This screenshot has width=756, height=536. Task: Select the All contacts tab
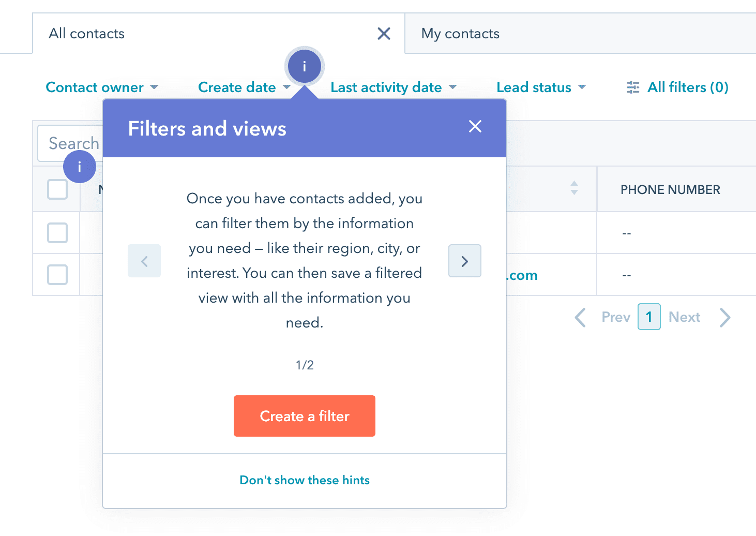click(86, 33)
